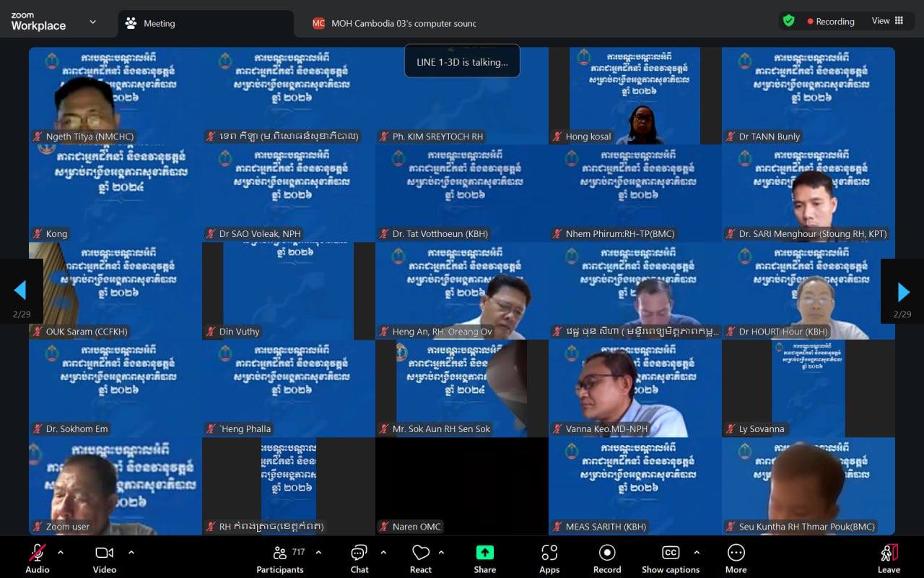Click the React heart icon

[x=420, y=558]
